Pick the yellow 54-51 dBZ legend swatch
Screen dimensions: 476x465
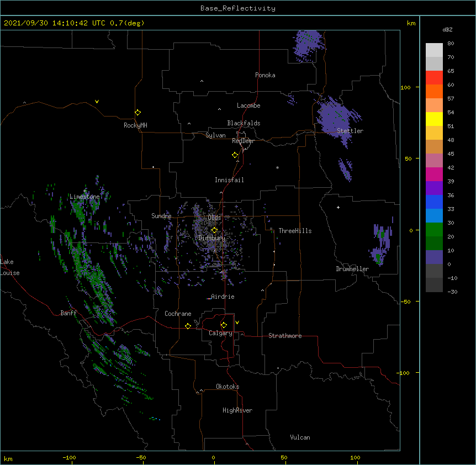434,119
